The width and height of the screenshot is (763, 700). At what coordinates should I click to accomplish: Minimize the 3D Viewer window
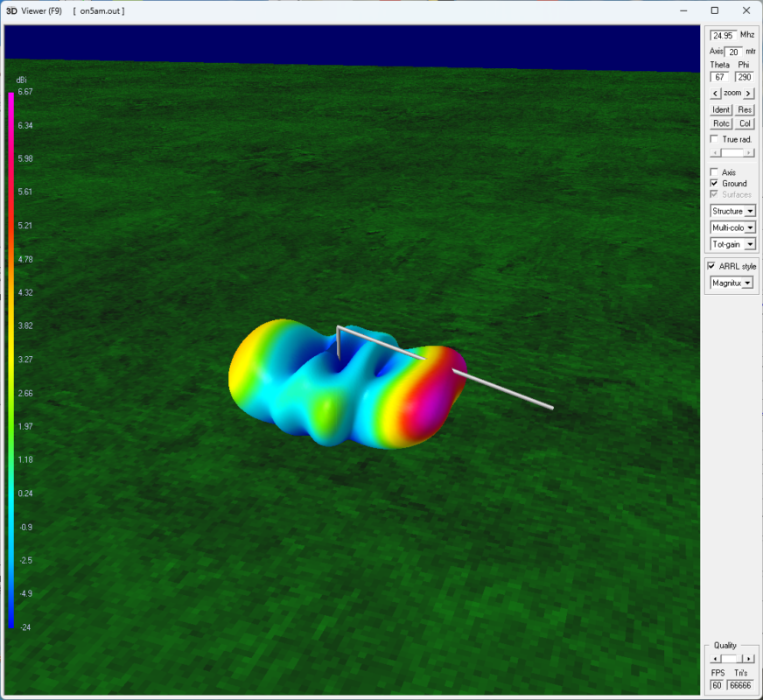pos(683,10)
